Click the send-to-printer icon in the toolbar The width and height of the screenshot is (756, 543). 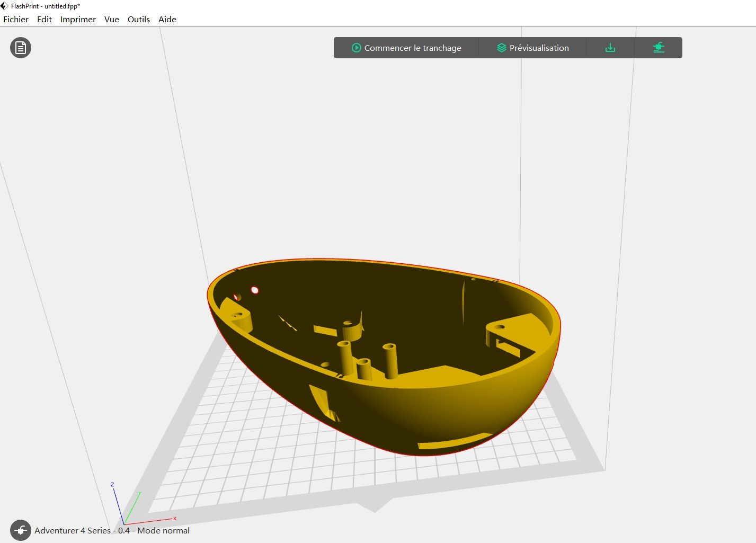pyautogui.click(x=658, y=48)
